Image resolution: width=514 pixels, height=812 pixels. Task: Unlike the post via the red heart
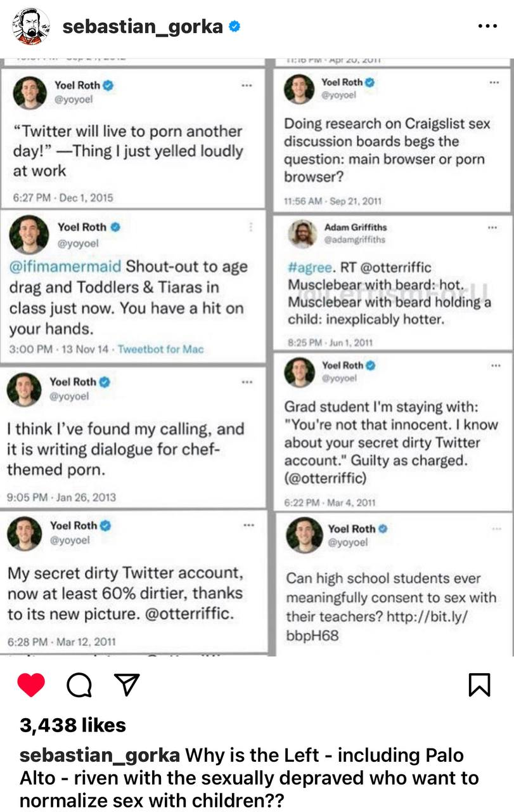[31, 685]
